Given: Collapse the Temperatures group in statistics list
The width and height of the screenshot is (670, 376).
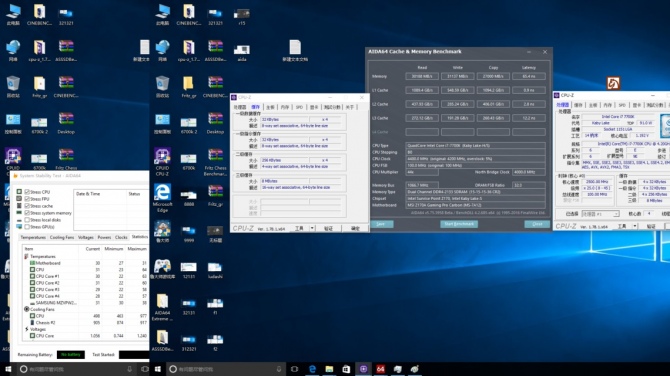Looking at the screenshot, I should pyautogui.click(x=26, y=256).
